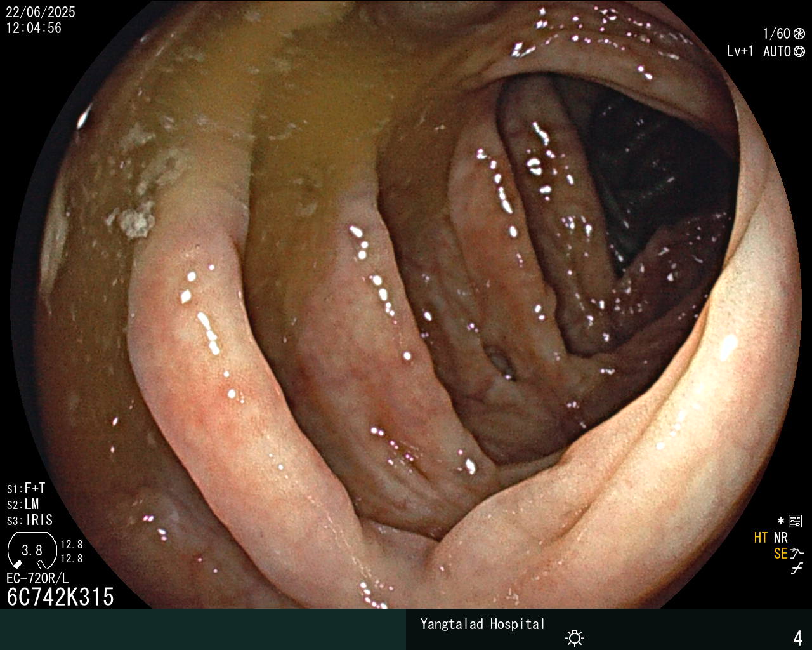Click the yellow HT indicator
The image size is (812, 650).
click(x=761, y=538)
